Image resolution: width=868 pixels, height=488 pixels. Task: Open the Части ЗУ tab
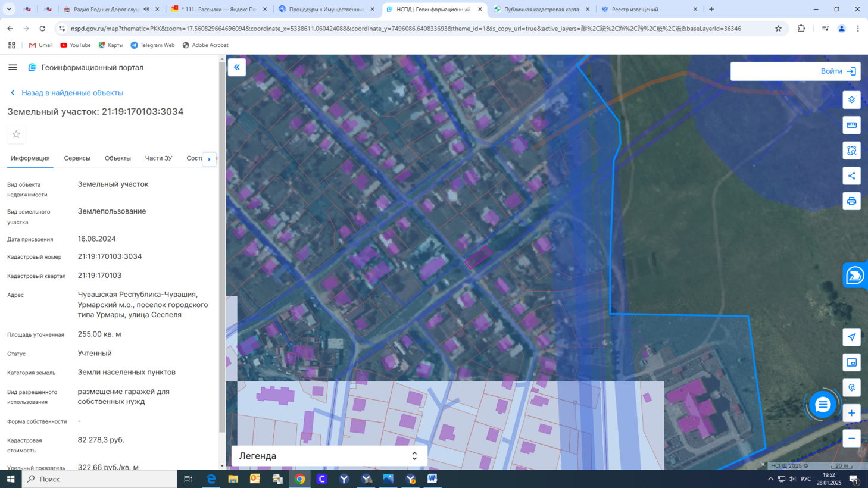coord(158,158)
